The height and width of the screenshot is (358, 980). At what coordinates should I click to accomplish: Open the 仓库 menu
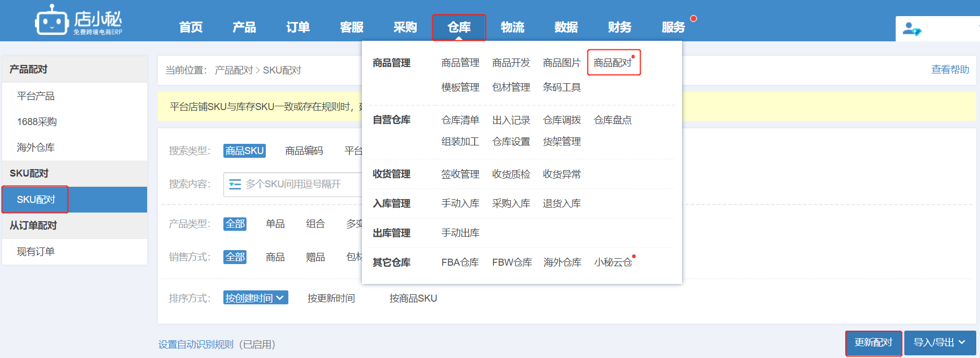click(x=459, y=27)
